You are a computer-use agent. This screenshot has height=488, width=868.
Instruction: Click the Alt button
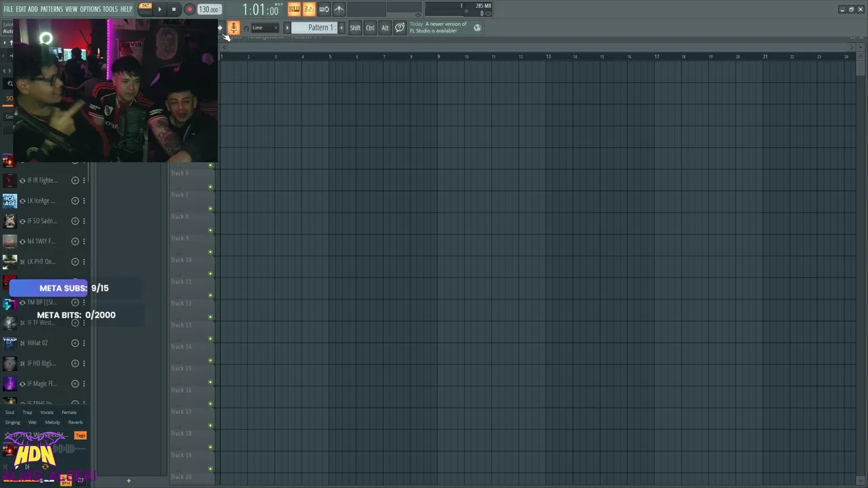click(385, 28)
